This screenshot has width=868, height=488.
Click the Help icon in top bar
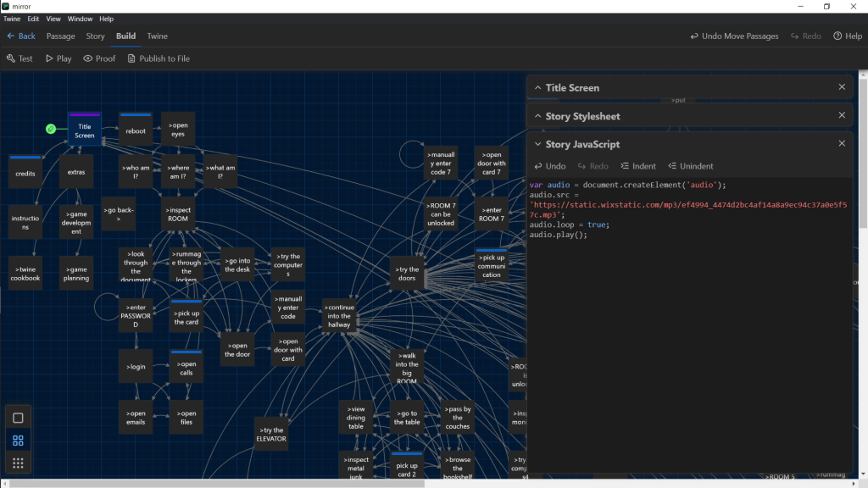(848, 36)
